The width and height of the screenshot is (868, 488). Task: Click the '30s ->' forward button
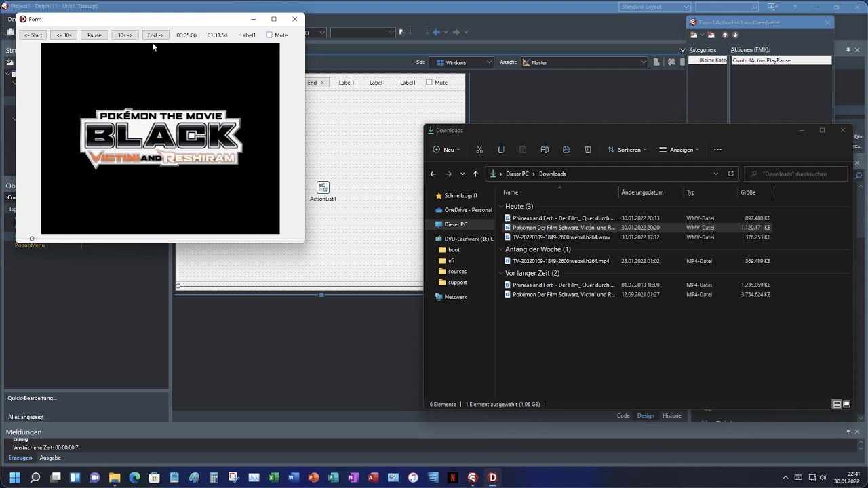pyautogui.click(x=125, y=35)
